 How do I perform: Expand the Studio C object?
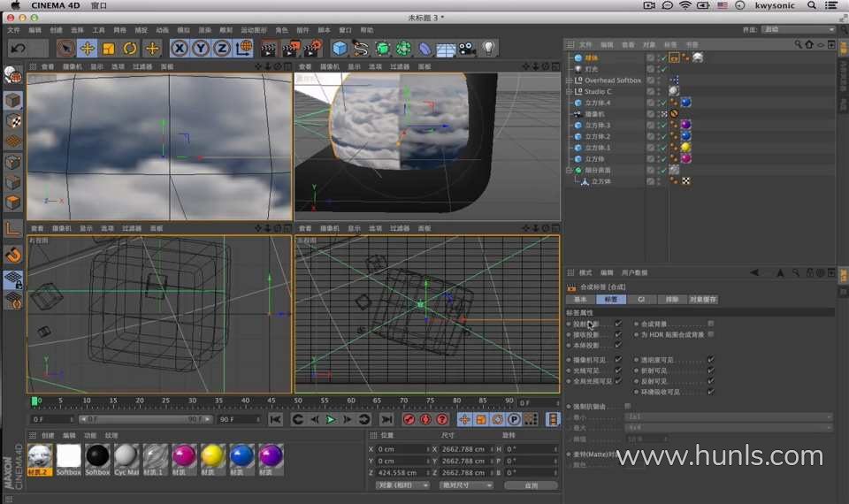pyautogui.click(x=569, y=91)
